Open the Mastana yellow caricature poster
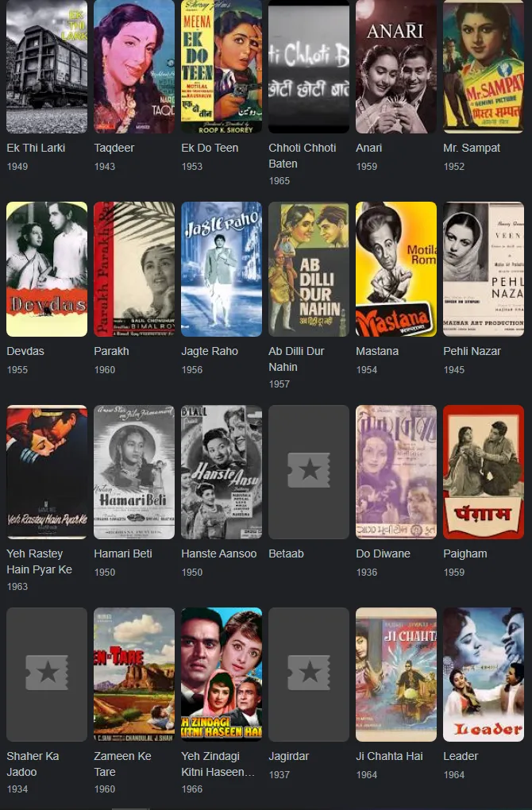Screen dimensions: 532x810 [396, 269]
